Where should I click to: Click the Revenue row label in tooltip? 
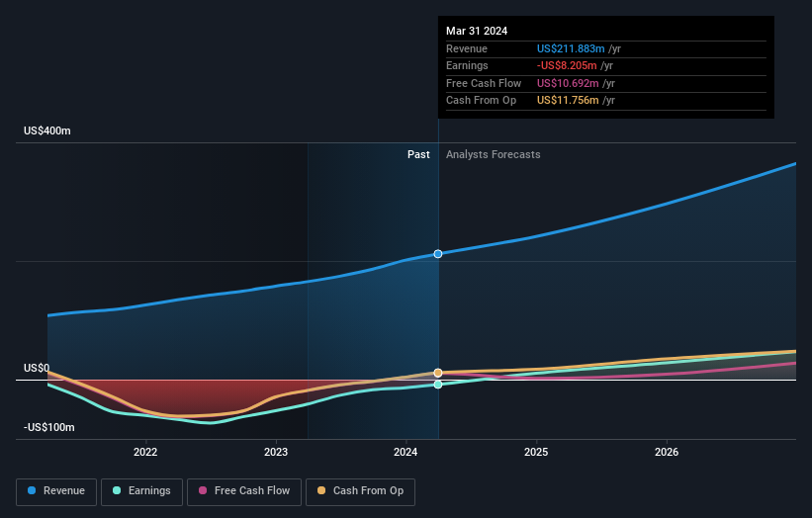click(467, 48)
